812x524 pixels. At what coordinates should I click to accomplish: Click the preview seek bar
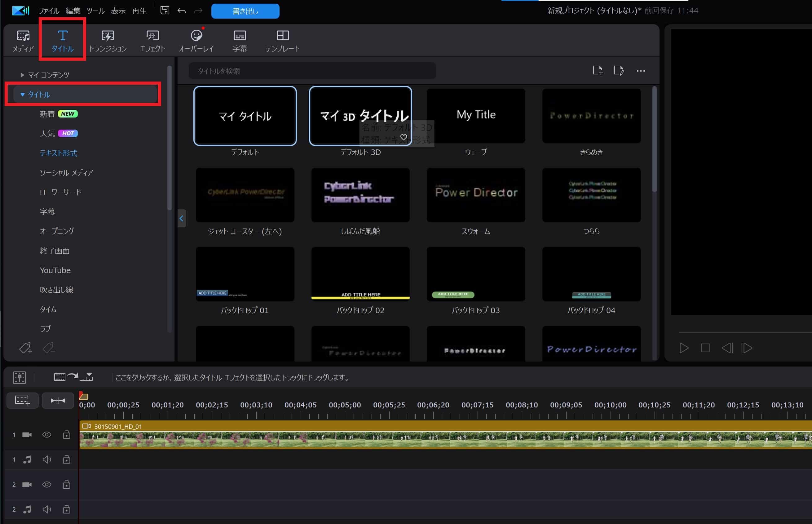click(745, 332)
